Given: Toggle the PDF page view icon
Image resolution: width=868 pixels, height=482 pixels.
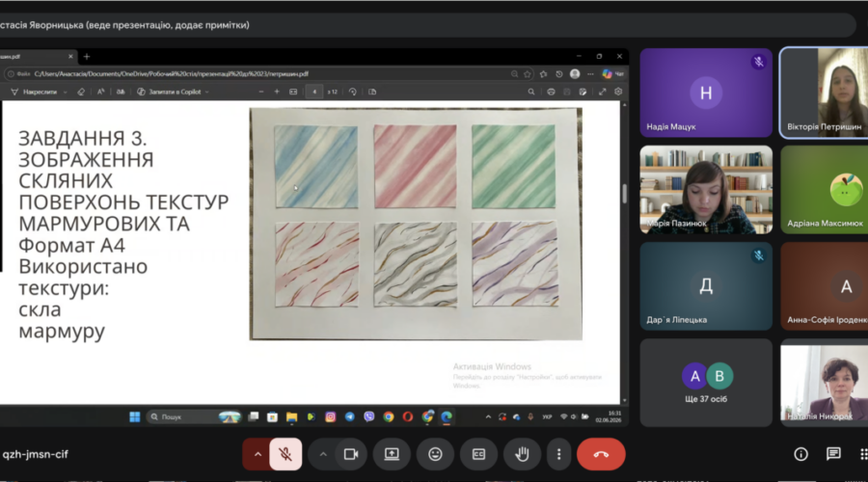Looking at the screenshot, I should (x=372, y=92).
